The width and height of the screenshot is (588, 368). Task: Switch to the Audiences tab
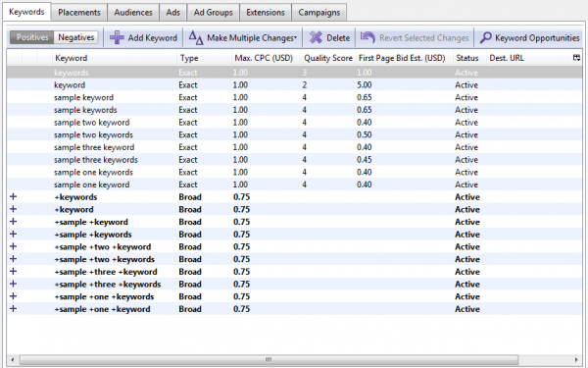(x=133, y=13)
